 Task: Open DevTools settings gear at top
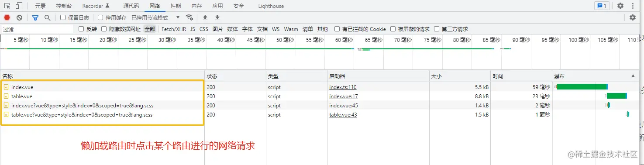click(x=620, y=6)
